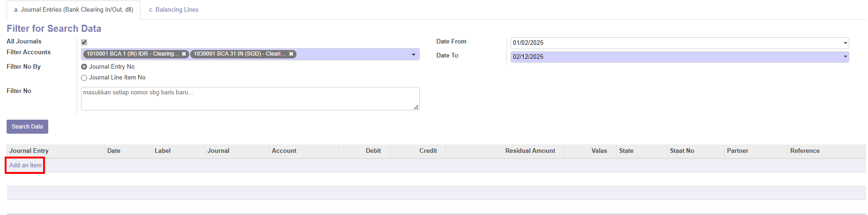Image resolution: width=868 pixels, height=215 pixels.
Task: Toggle the All Journals checkbox
Action: coord(84,42)
